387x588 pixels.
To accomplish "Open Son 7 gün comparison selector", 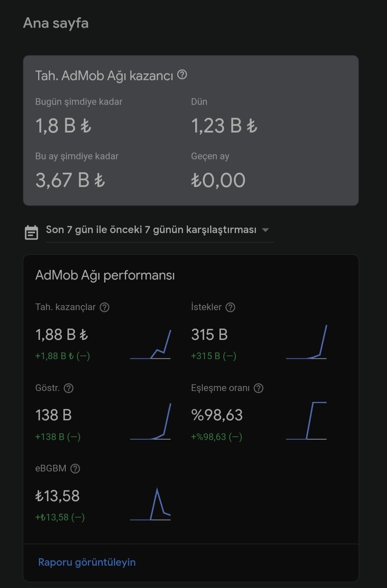I will pyautogui.click(x=160, y=230).
